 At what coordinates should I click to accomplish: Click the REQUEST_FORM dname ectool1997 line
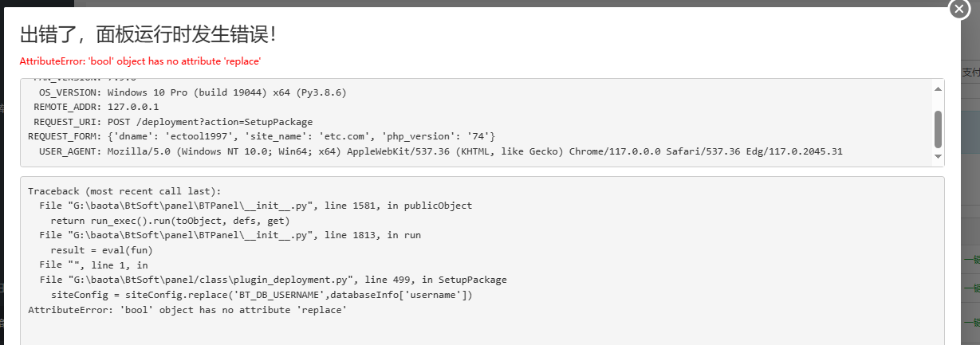click(x=262, y=136)
